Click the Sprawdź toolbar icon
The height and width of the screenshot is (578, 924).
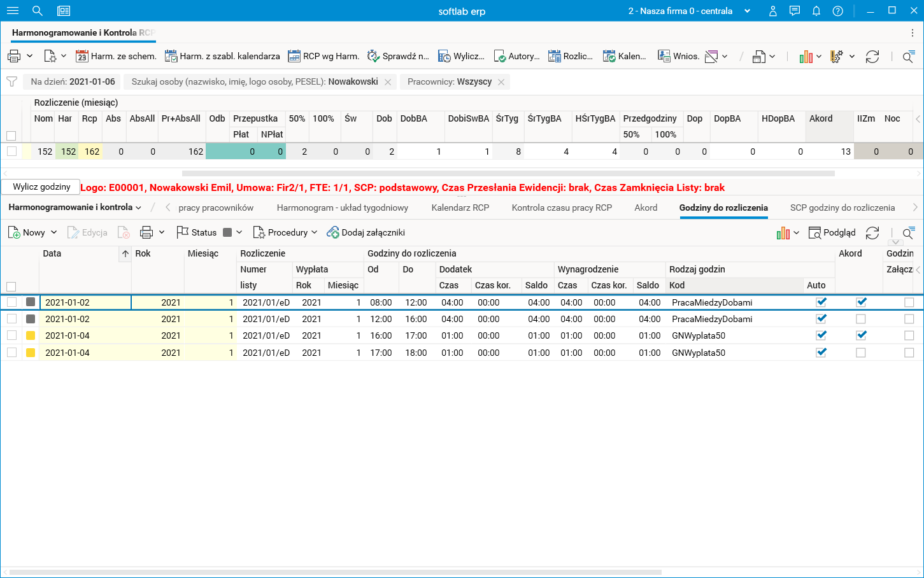tap(373, 56)
